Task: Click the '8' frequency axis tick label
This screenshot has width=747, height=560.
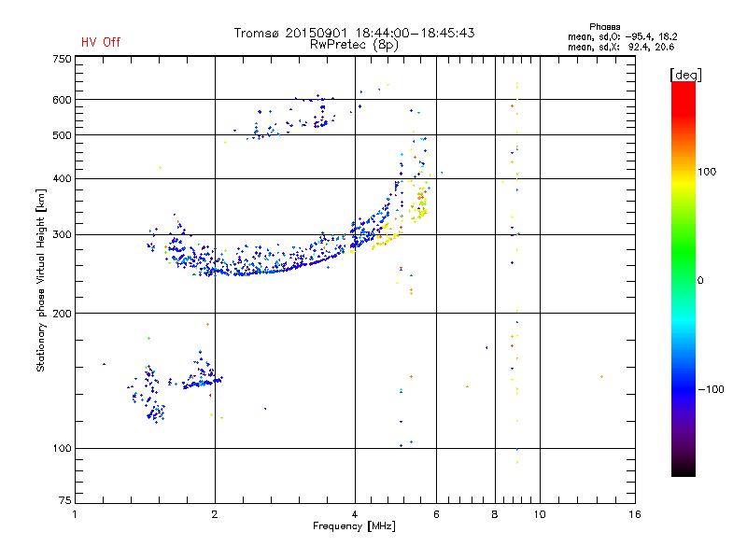Action: [x=495, y=514]
